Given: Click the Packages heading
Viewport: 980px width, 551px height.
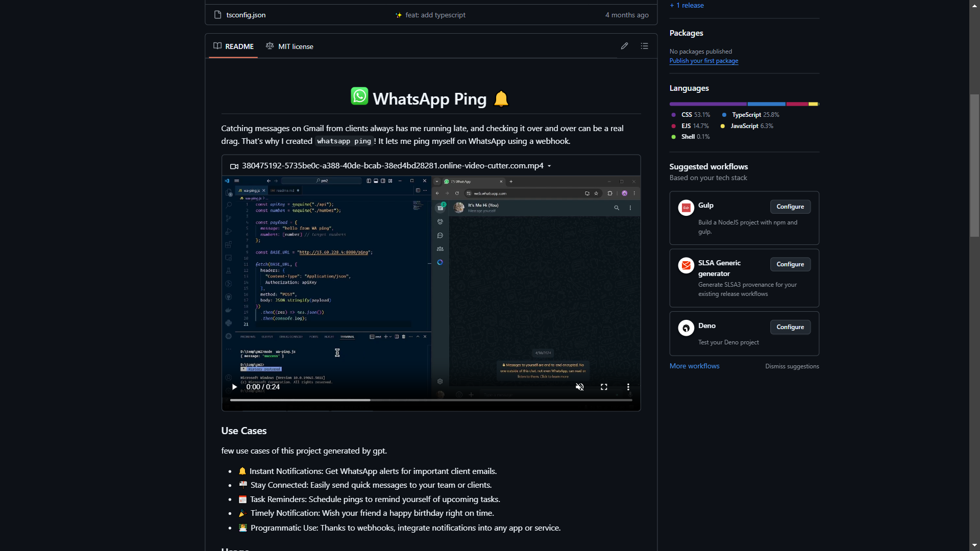Looking at the screenshot, I should [687, 33].
